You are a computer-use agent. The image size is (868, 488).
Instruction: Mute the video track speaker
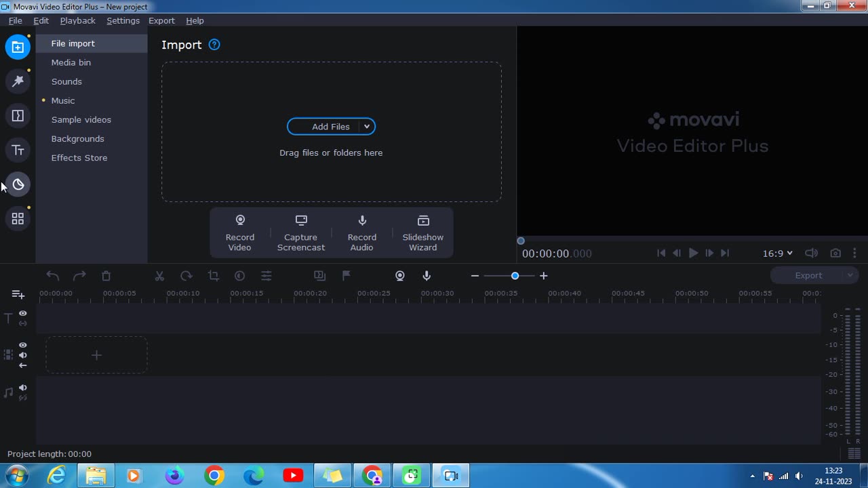click(x=23, y=355)
